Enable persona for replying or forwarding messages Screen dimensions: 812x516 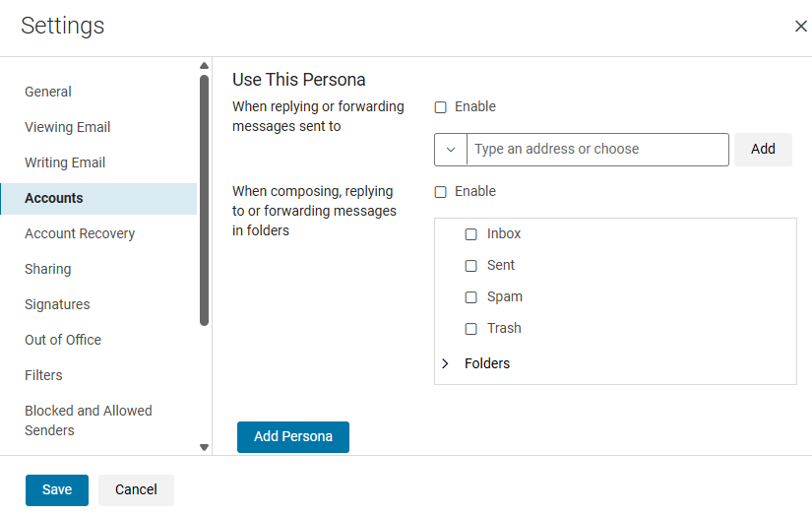pos(441,107)
